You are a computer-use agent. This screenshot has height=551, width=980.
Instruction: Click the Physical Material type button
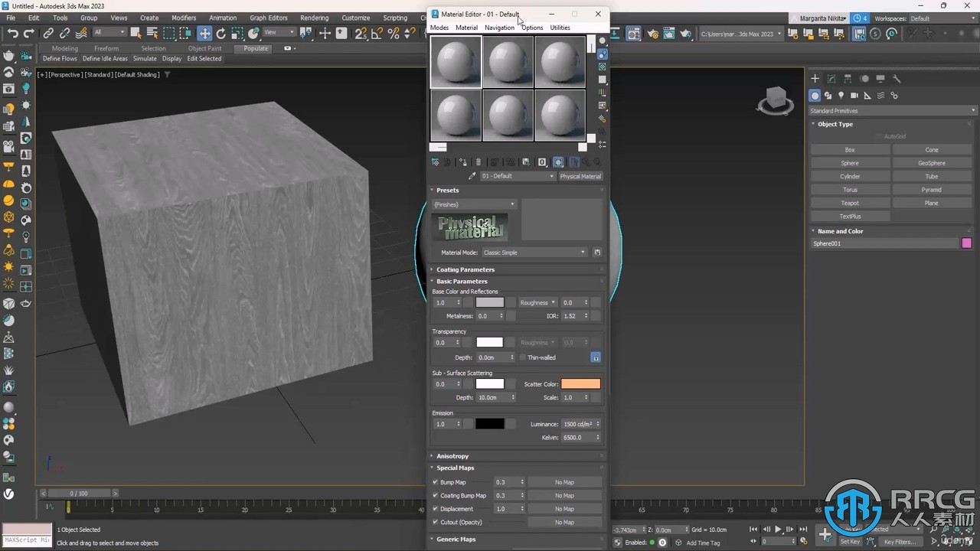(x=580, y=176)
